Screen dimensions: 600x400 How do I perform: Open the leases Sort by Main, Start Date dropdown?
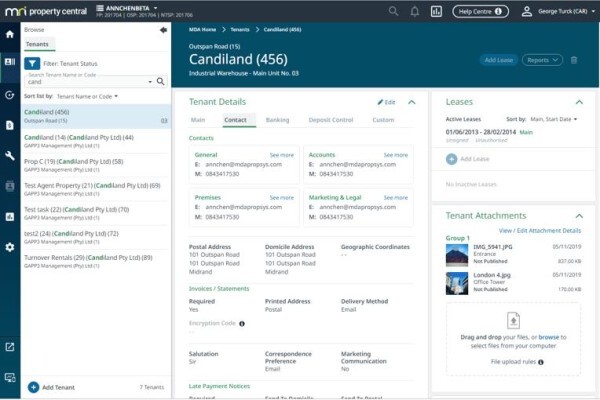tap(554, 119)
